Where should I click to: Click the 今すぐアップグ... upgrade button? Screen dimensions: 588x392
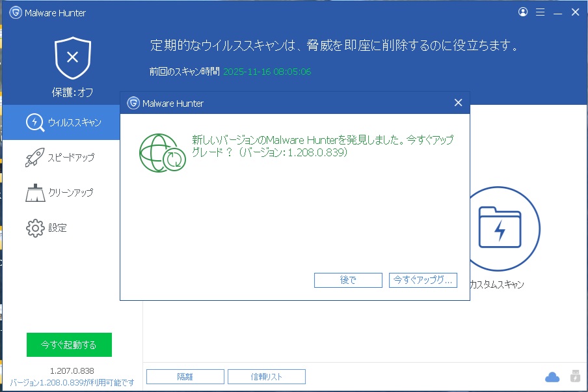(x=423, y=280)
